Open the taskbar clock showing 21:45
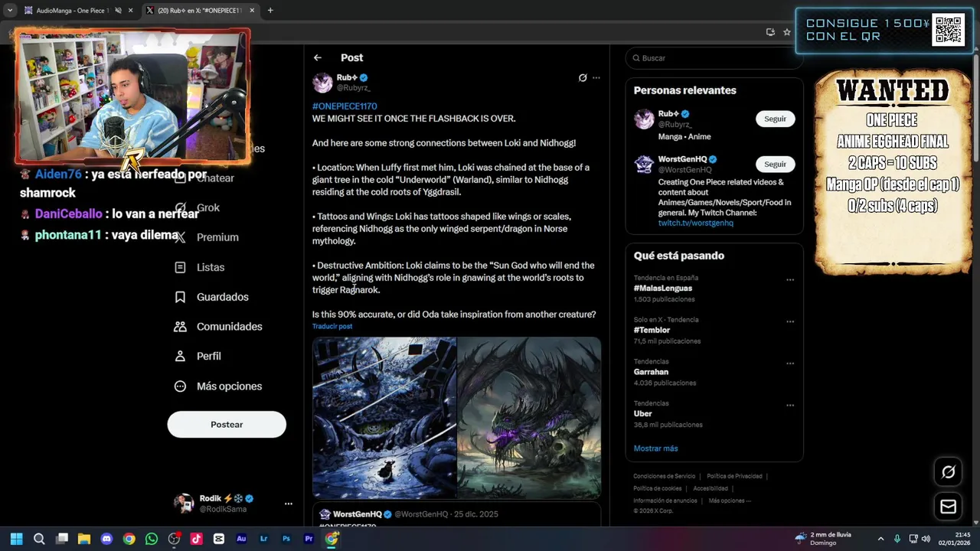980x551 pixels. (954, 539)
